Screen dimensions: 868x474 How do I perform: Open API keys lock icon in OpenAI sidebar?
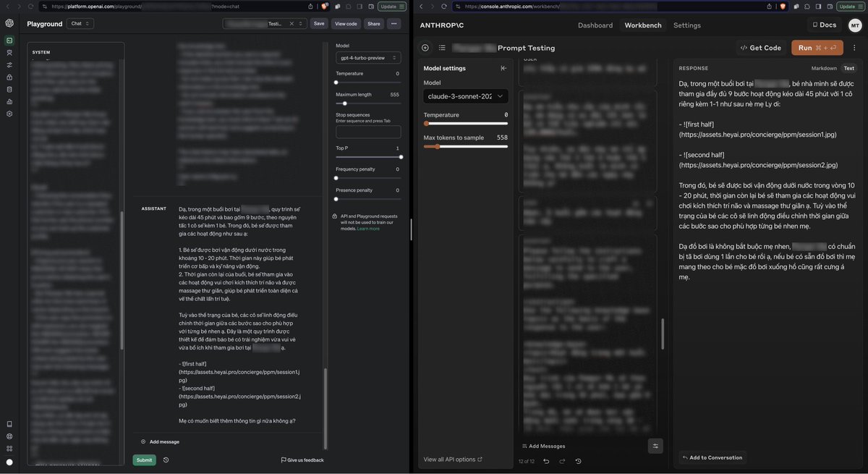[9, 77]
